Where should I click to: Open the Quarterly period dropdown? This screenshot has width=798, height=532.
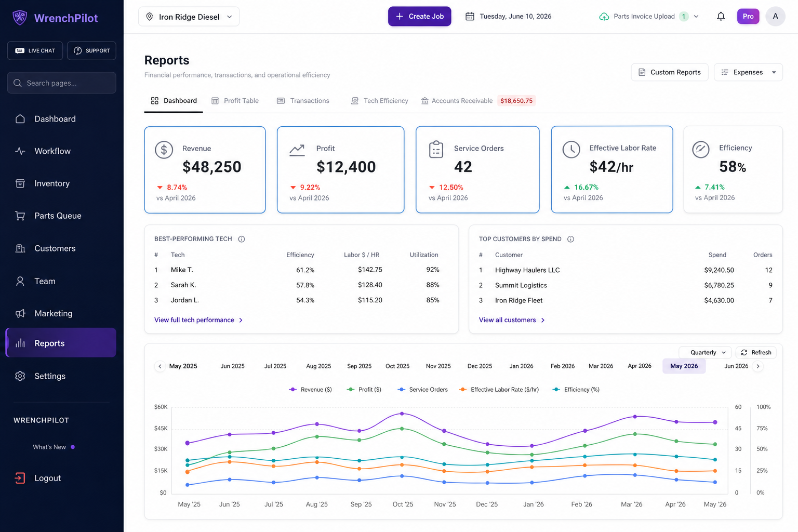click(x=706, y=352)
